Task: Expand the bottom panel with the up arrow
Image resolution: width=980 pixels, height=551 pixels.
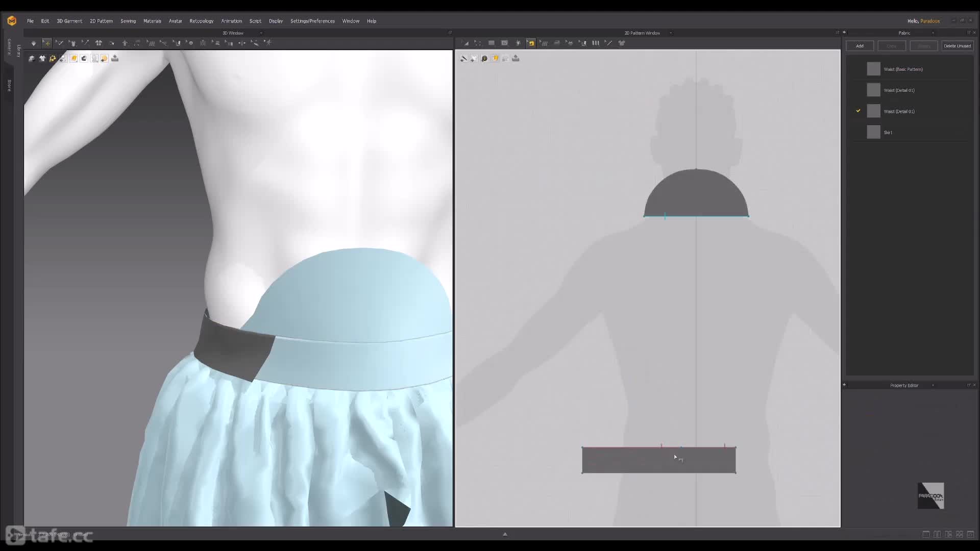Action: click(505, 534)
